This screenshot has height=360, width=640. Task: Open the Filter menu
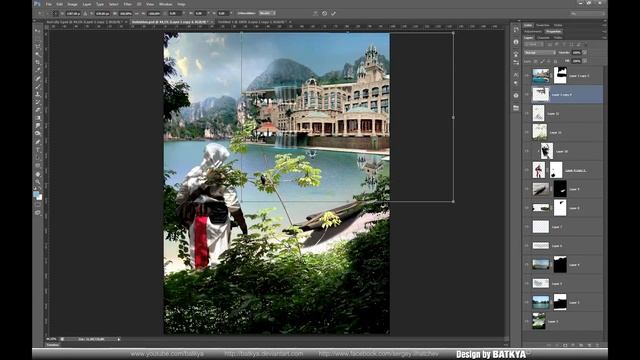coord(127,4)
